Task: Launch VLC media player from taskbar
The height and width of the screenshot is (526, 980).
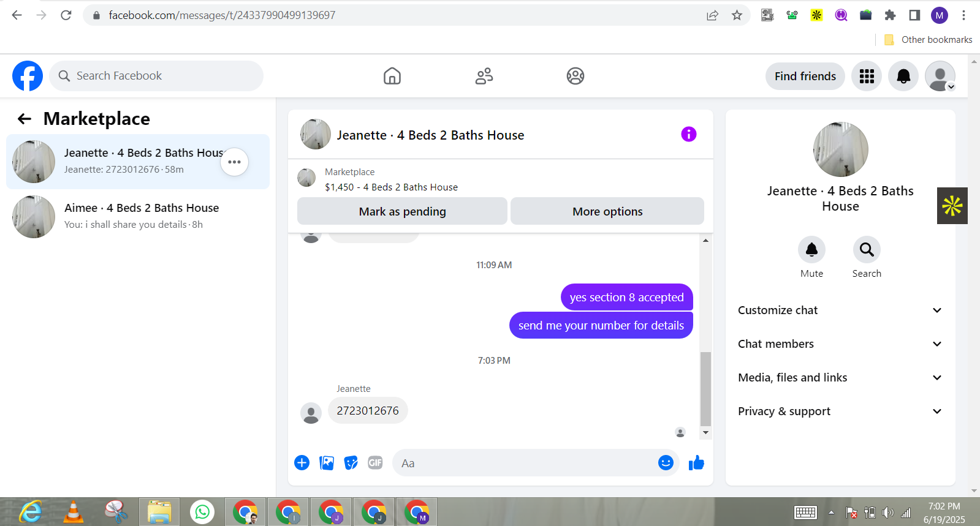Action: tap(74, 512)
